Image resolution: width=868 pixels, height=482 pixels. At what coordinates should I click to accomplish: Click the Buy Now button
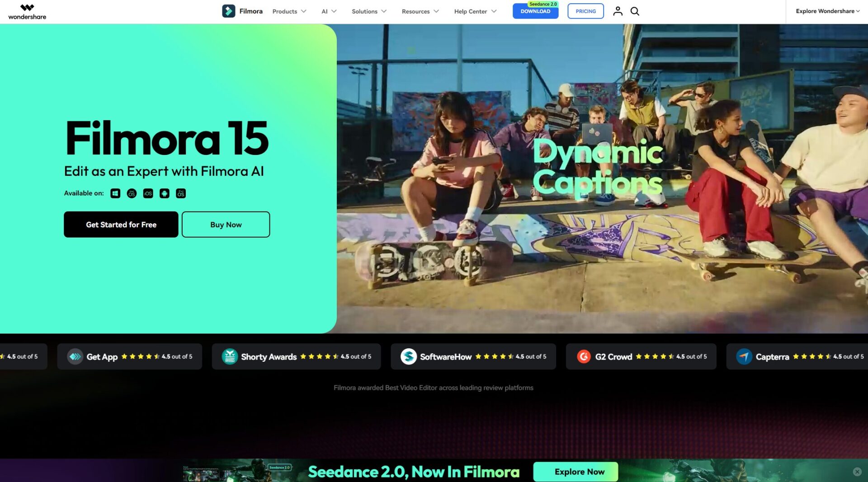226,225
